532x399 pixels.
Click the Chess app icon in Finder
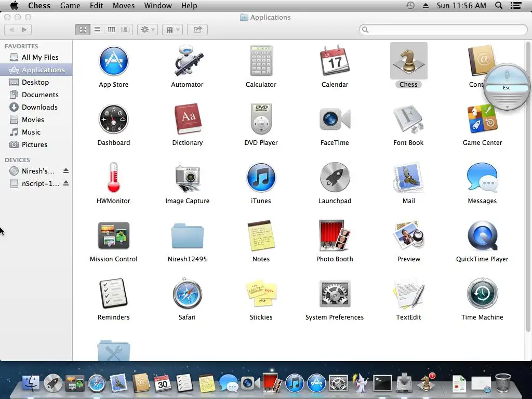pos(408,61)
